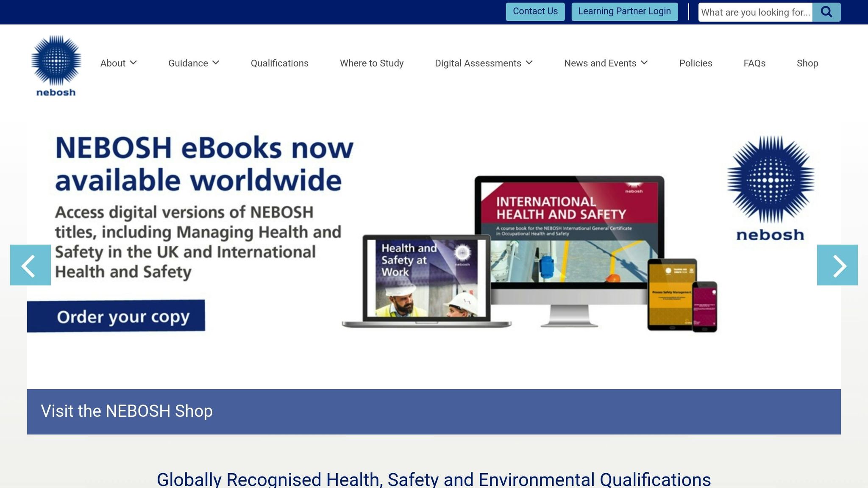
Task: Click the 'Globally Recognised Health, Safety' heading
Action: click(434, 480)
